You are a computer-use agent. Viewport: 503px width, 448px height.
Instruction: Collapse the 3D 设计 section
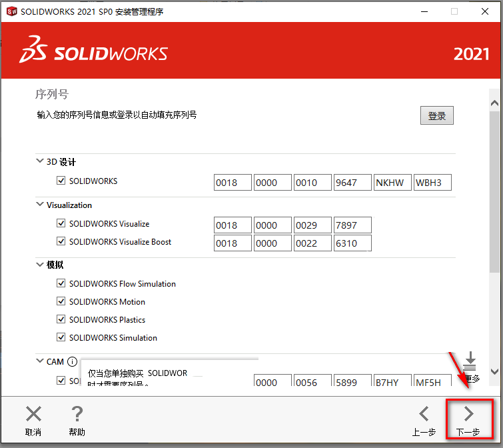click(40, 161)
